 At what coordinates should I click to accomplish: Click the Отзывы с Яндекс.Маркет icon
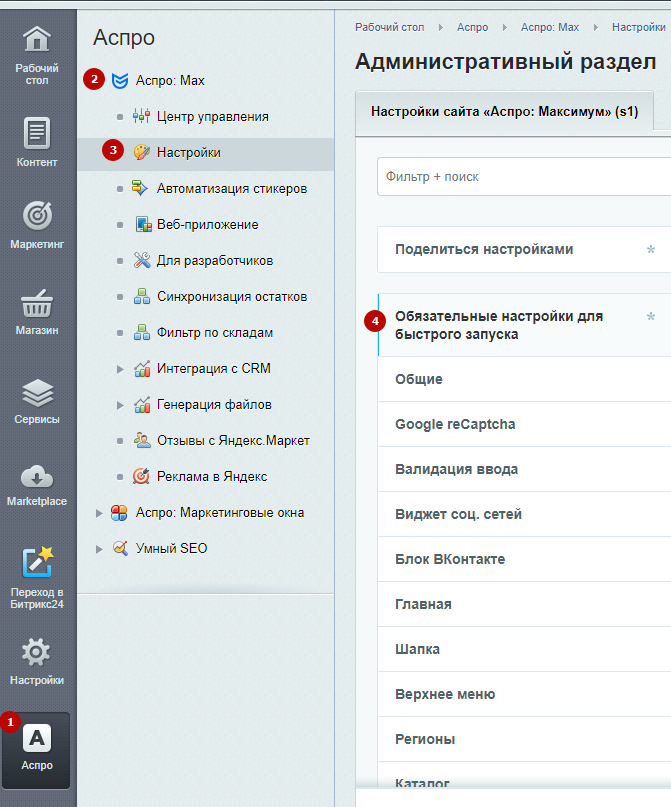(142, 441)
